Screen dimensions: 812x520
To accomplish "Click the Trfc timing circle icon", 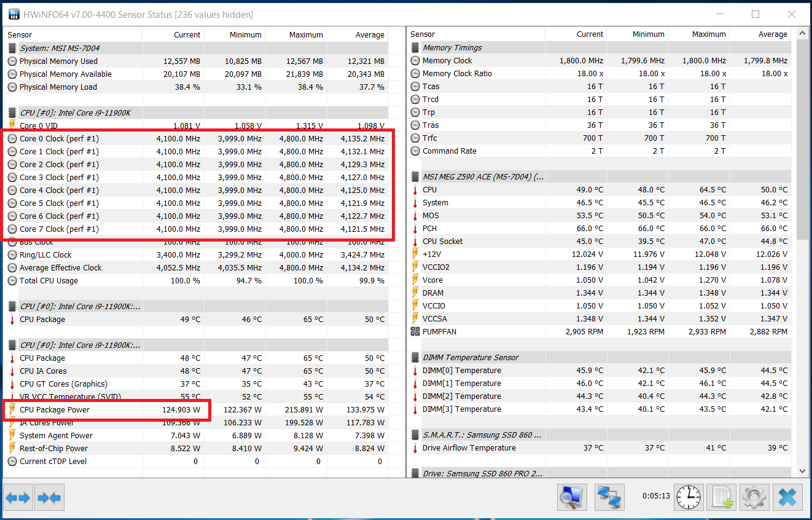I will point(415,138).
